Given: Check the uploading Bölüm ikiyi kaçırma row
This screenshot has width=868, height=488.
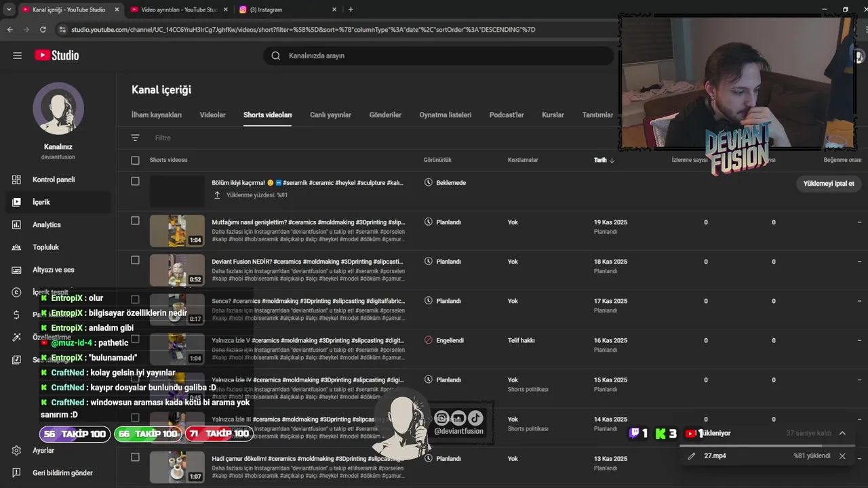Looking at the screenshot, I should pyautogui.click(x=135, y=181).
